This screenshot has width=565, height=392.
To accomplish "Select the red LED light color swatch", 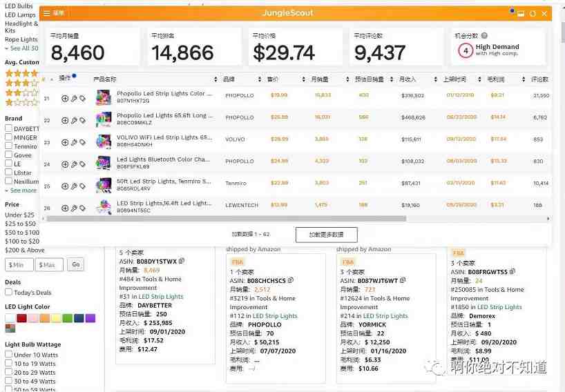I will [21, 318].
